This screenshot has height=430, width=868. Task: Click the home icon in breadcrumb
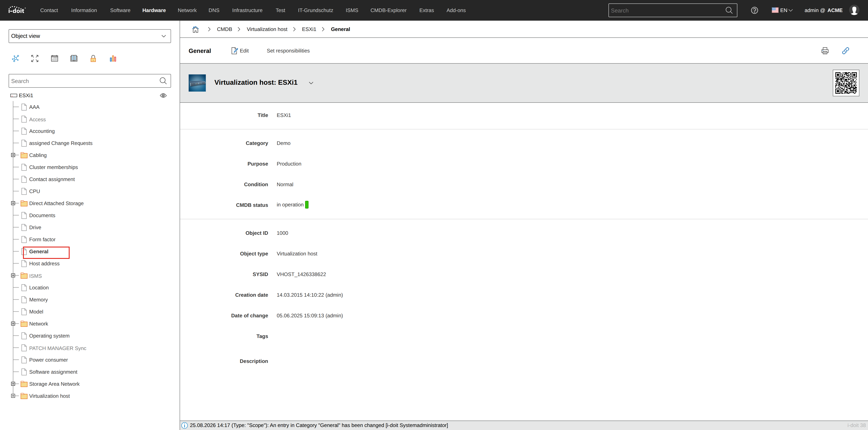[196, 29]
